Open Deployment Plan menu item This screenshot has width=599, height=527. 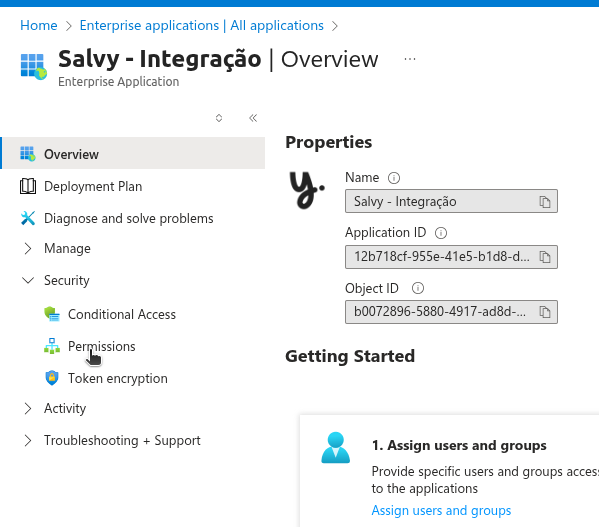click(93, 186)
